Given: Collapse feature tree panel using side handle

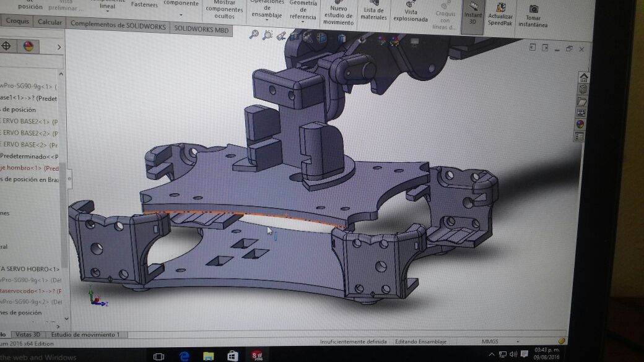Looking at the screenshot, I should [69, 179].
